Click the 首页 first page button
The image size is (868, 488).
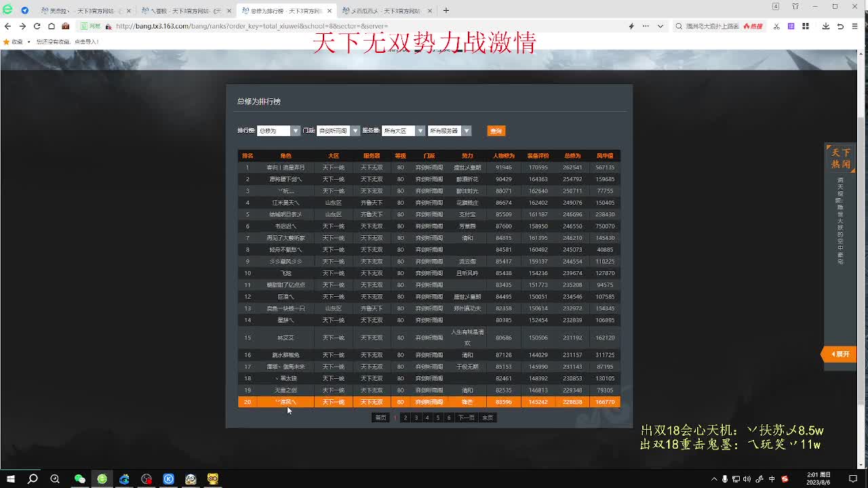(x=380, y=418)
